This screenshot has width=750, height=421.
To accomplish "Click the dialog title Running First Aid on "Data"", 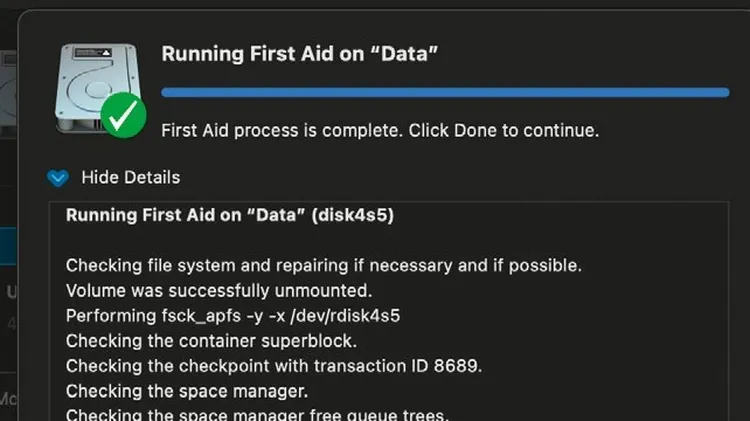I will (301, 54).
